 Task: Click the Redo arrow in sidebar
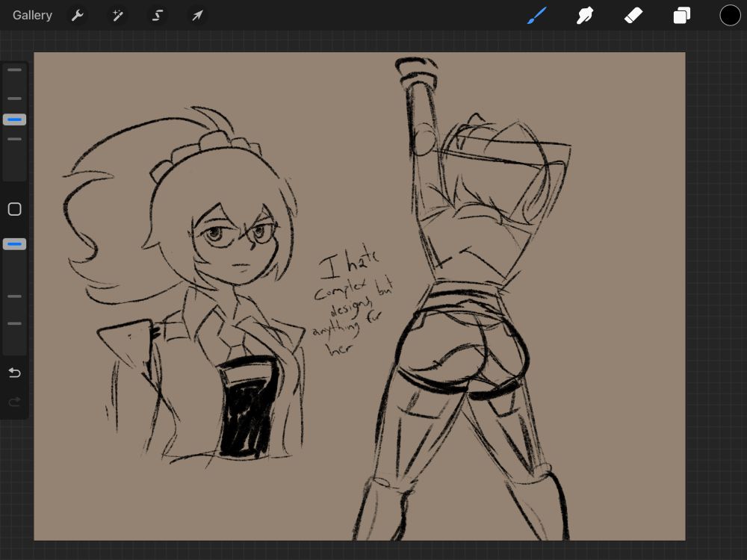[14, 402]
